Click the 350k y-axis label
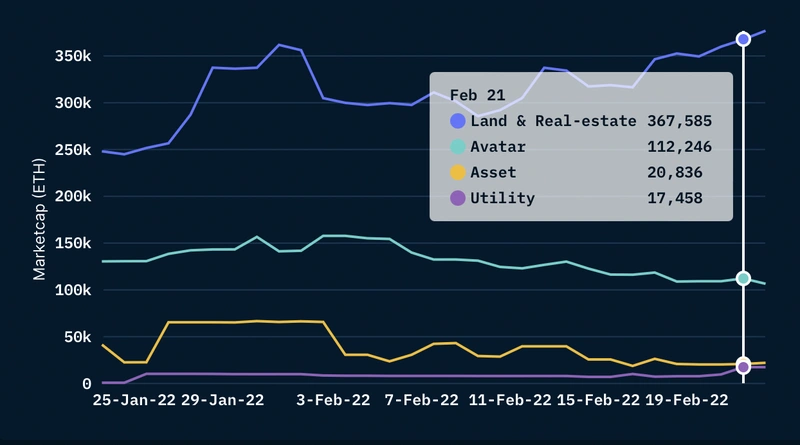 coord(72,57)
